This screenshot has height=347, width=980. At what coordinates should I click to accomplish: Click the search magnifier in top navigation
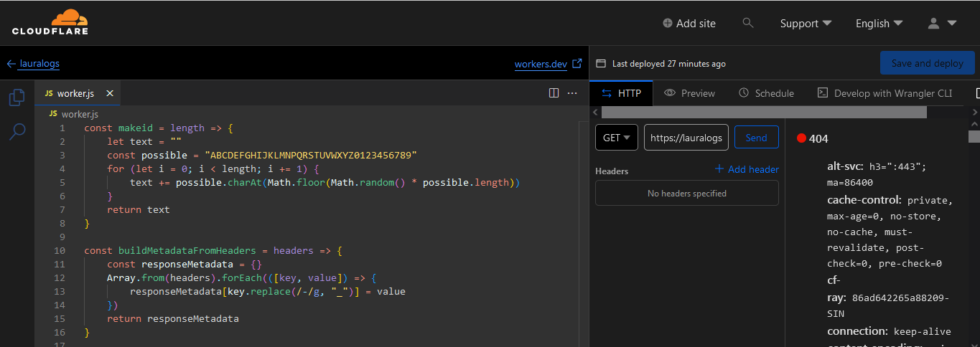(x=747, y=23)
